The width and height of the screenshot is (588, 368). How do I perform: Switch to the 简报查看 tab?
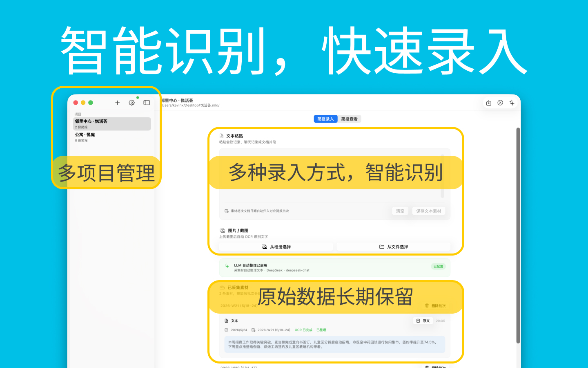[x=350, y=119]
